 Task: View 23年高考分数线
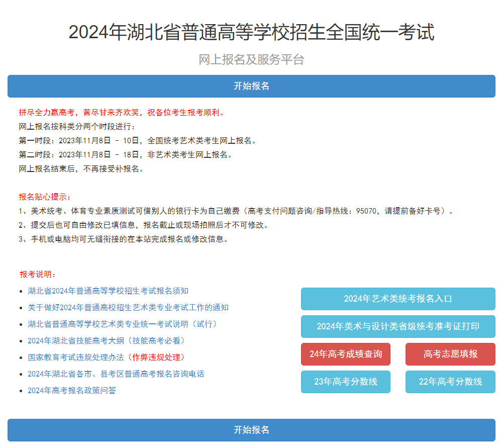tap(345, 382)
